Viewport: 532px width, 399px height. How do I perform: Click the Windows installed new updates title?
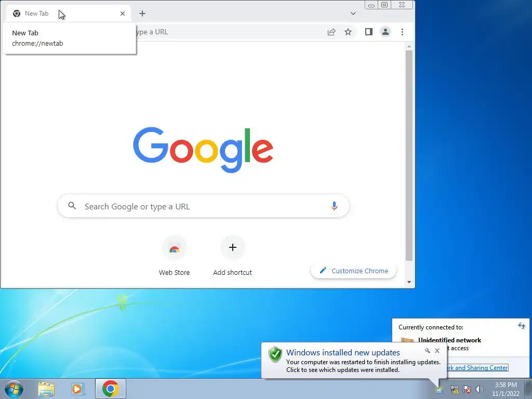point(343,353)
